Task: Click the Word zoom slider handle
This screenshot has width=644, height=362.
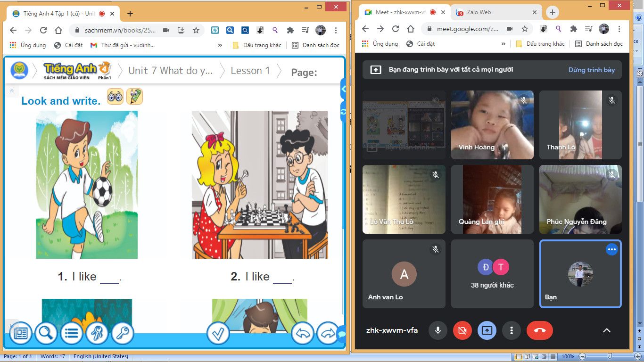Action: click(x=610, y=356)
